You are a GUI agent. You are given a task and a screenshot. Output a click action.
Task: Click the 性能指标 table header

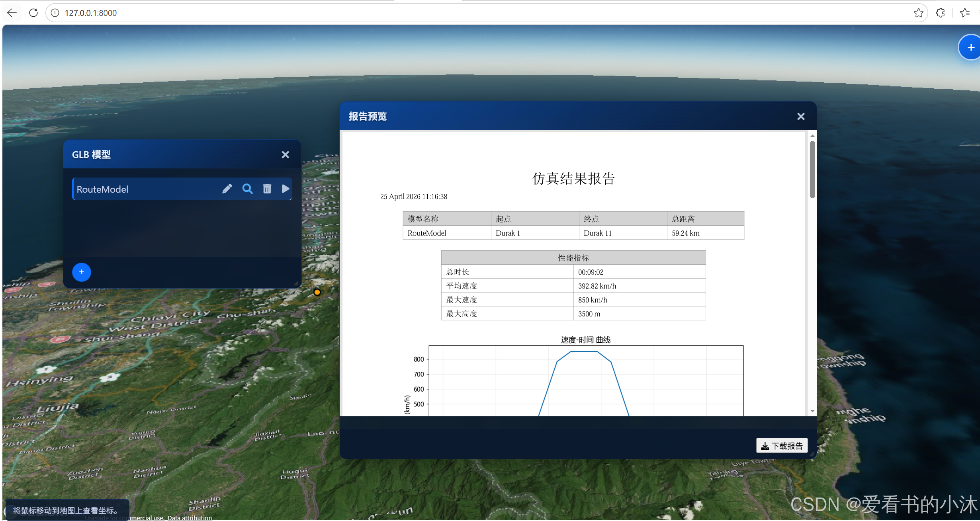573,258
